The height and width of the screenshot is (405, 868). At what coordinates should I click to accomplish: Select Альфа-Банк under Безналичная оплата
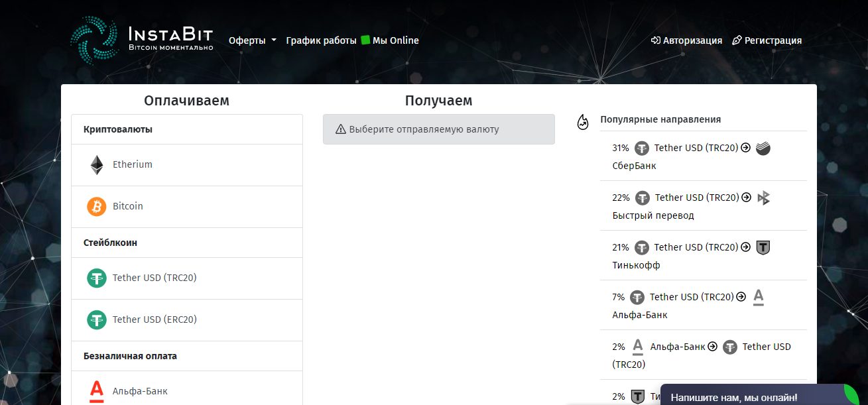click(187, 388)
